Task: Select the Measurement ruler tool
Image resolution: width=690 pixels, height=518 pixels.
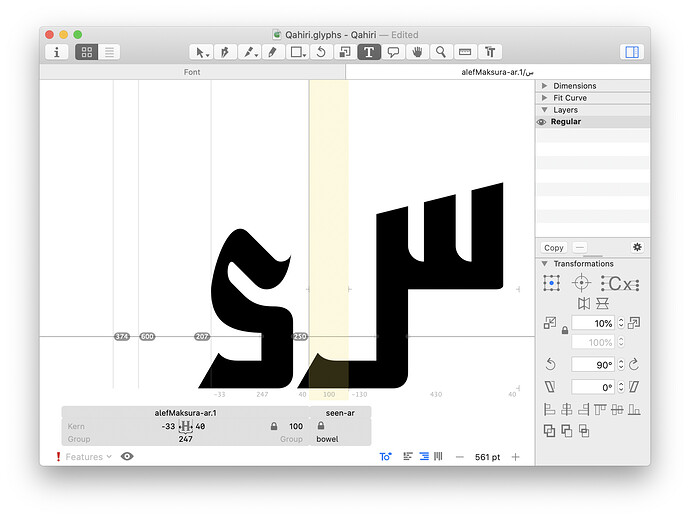Action: click(465, 52)
